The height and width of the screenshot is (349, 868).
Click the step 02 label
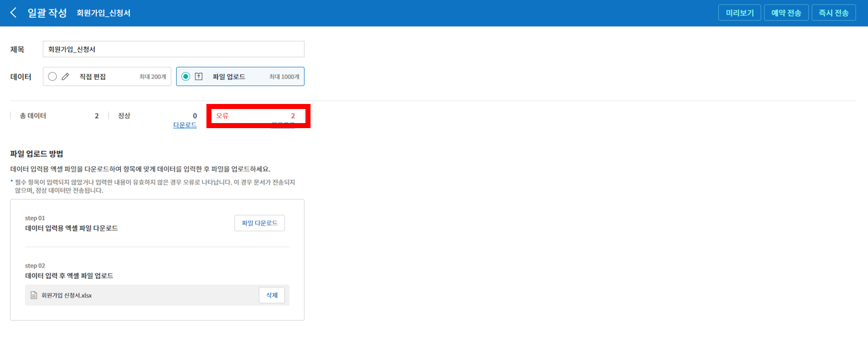(35, 265)
